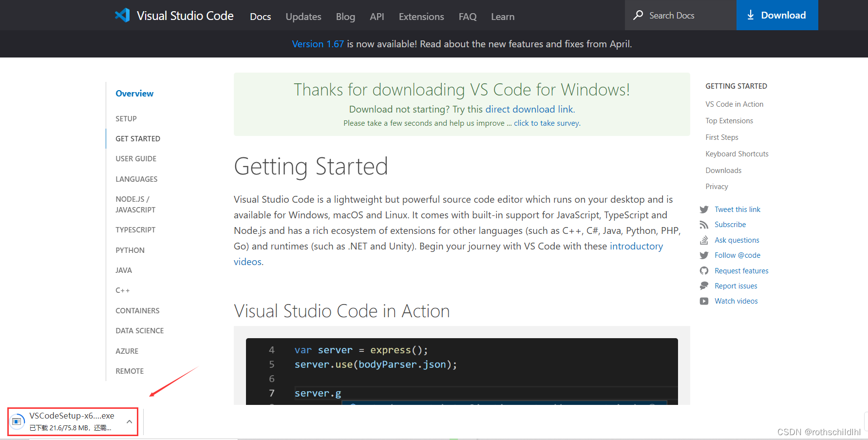
Task: Click the click to take survey link
Action: pos(547,123)
